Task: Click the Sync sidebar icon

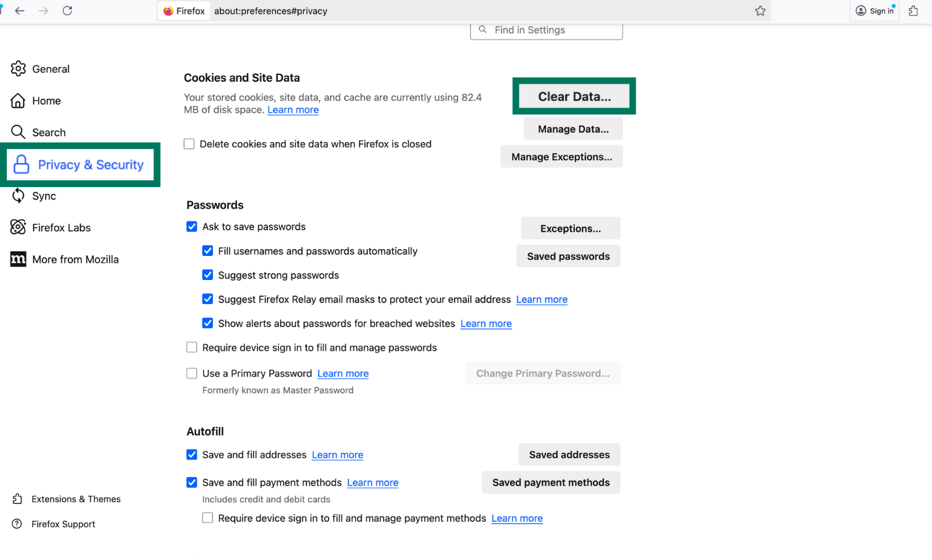Action: coord(18,196)
